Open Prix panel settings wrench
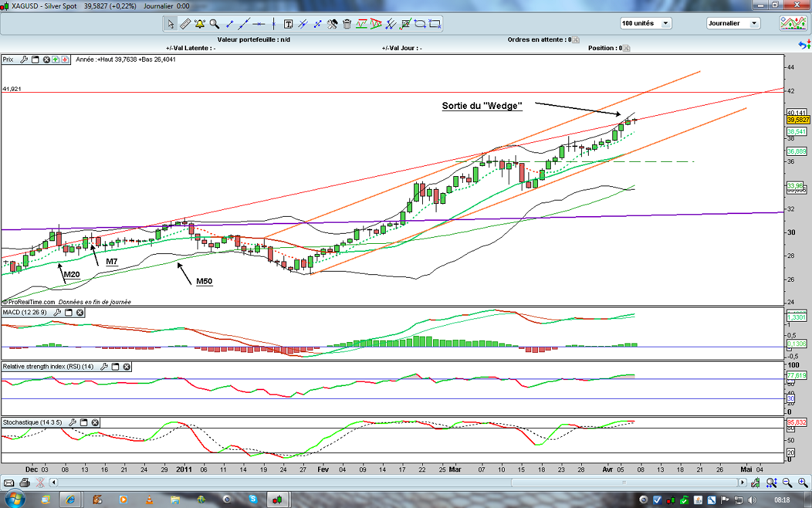 pos(24,60)
